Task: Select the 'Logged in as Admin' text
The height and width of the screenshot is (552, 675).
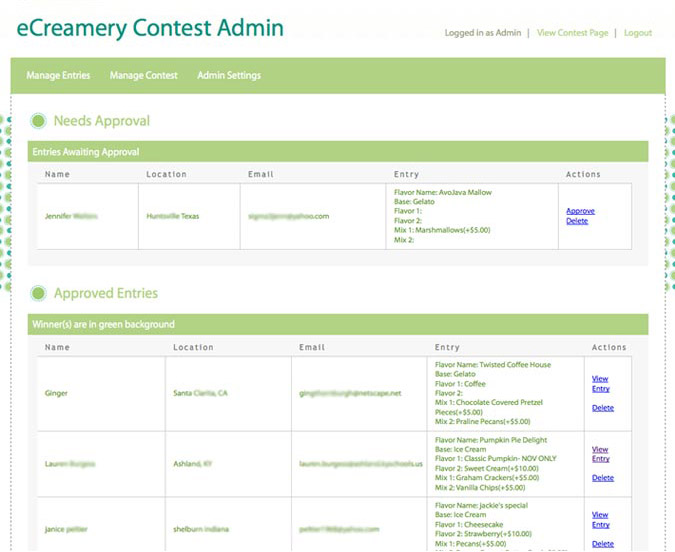Action: tap(483, 33)
